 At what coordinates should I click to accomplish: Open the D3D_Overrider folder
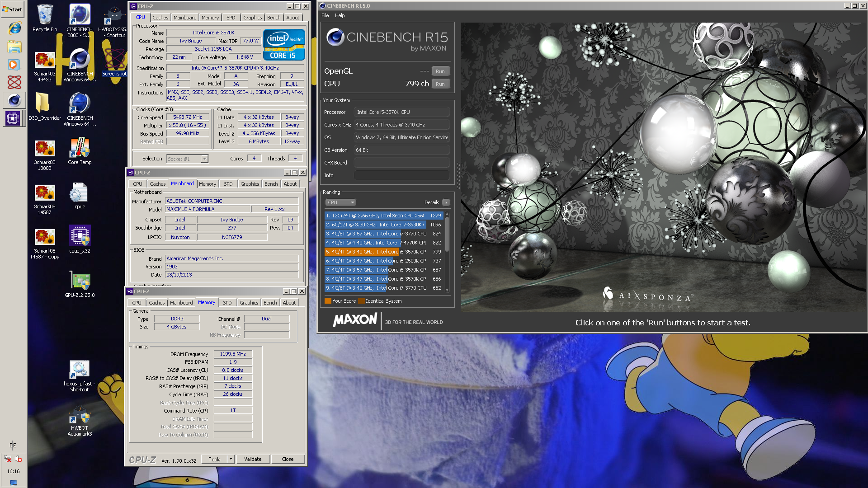(45, 106)
